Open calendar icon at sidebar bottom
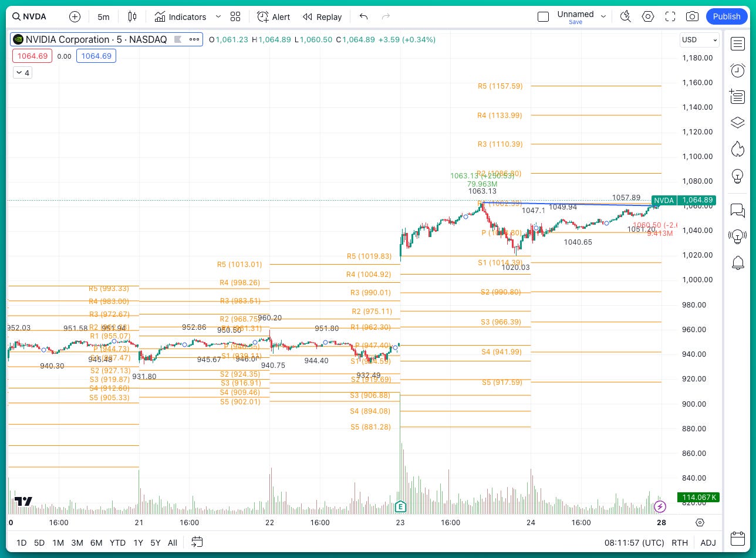 738,539
